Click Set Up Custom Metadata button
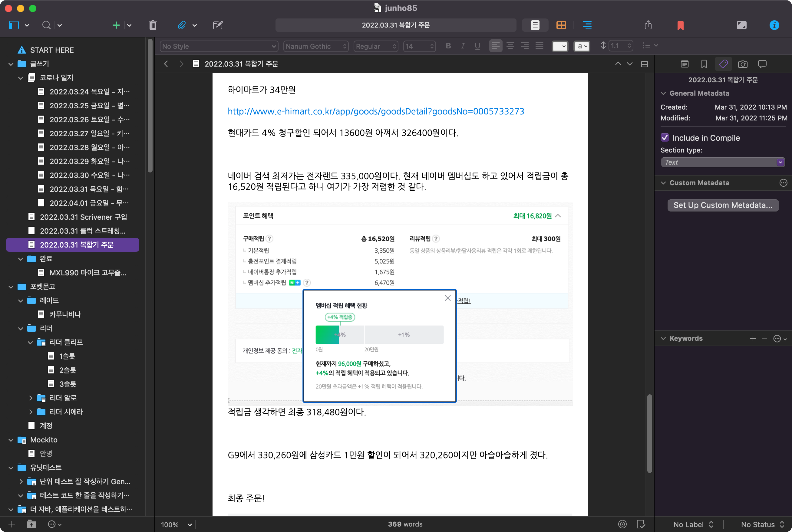 pos(723,205)
